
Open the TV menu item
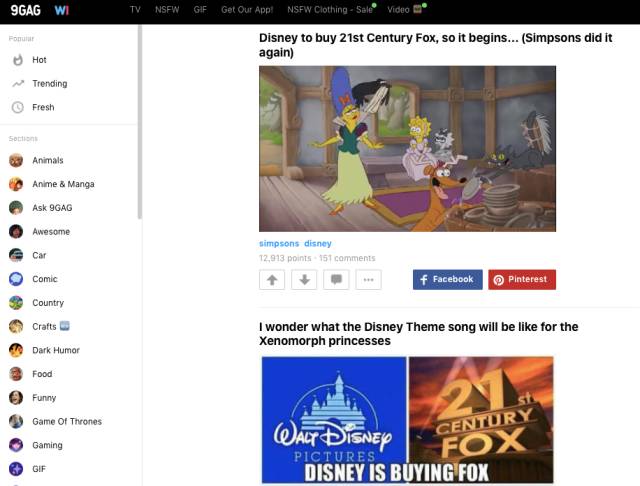[135, 9]
